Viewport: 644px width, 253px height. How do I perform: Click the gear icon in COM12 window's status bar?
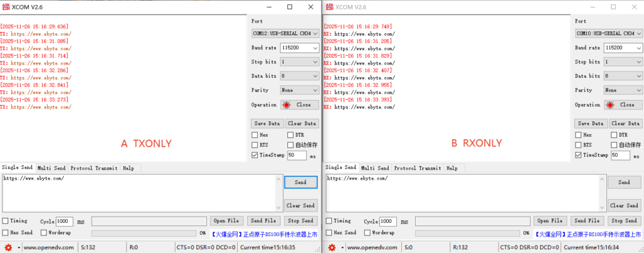(x=9, y=248)
